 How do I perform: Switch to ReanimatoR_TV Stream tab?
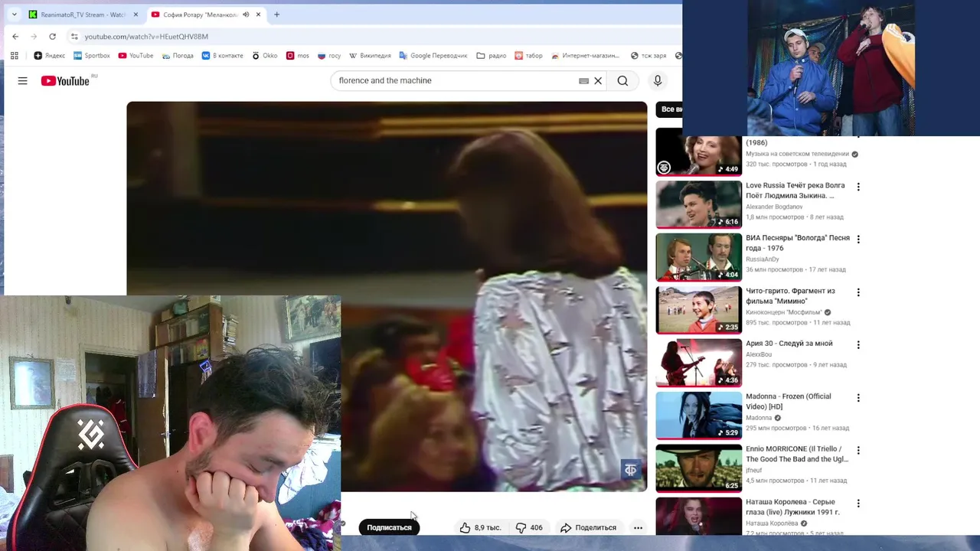point(83,15)
